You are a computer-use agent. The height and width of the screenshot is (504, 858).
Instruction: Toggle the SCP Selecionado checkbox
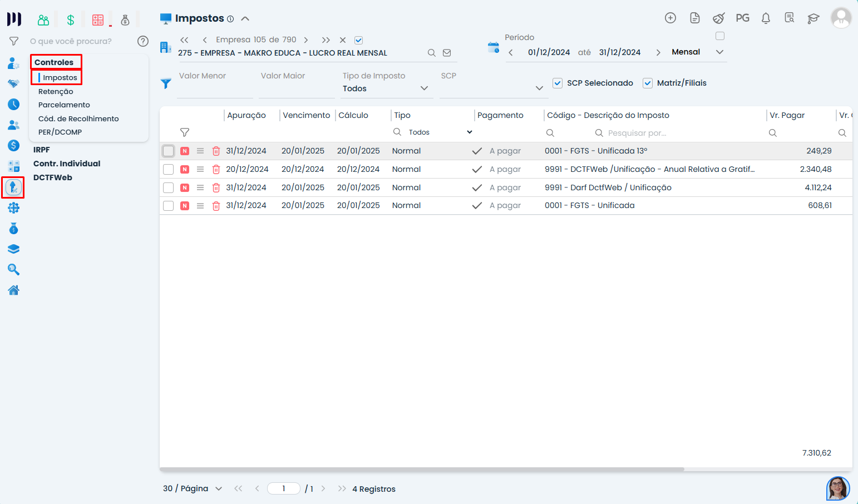558,83
